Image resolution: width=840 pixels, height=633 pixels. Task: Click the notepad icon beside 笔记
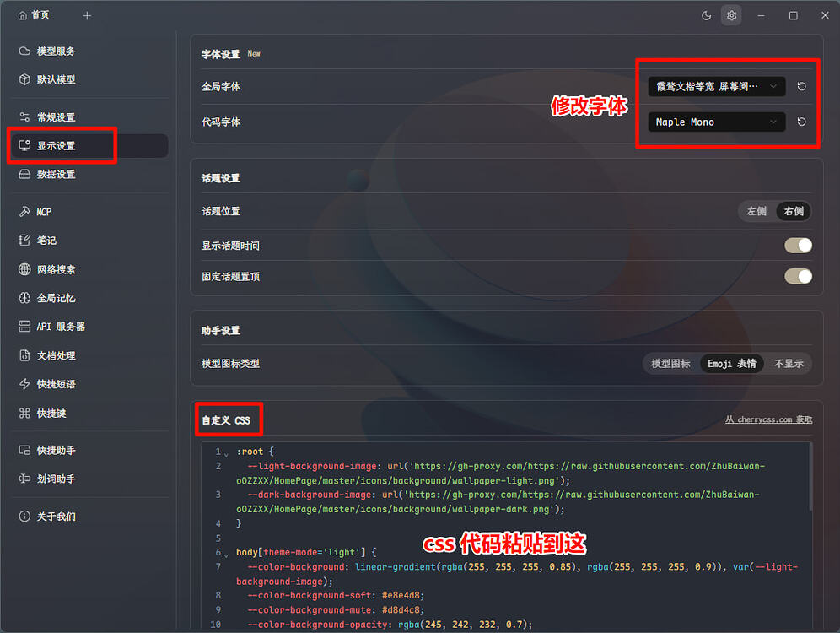tap(24, 241)
